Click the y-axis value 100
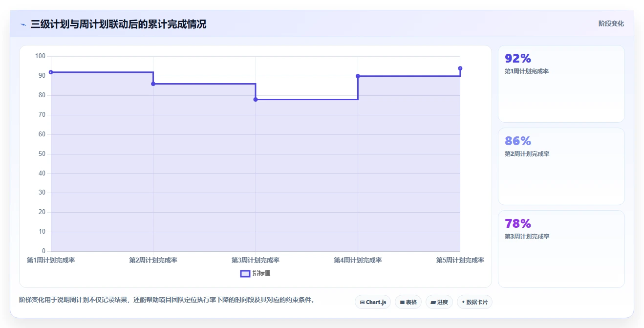This screenshot has width=644, height=328. (x=40, y=56)
